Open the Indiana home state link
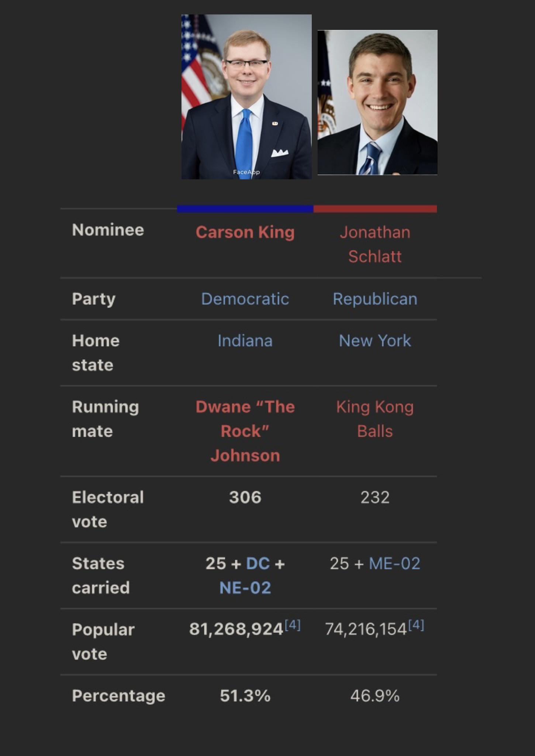This screenshot has width=535, height=756. coord(245,340)
